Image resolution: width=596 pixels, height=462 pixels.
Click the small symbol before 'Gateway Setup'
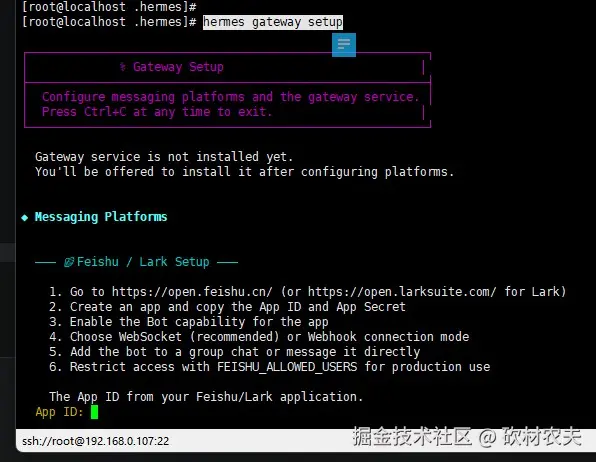pyautogui.click(x=122, y=67)
